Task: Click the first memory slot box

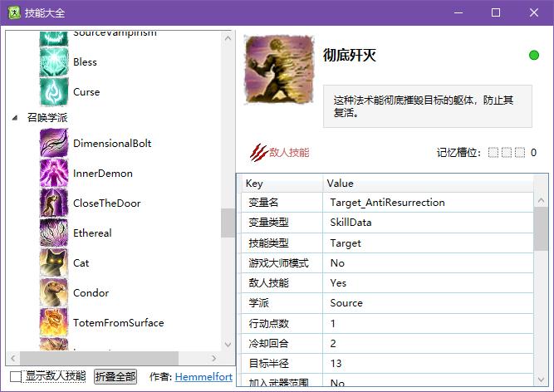Action: click(493, 153)
